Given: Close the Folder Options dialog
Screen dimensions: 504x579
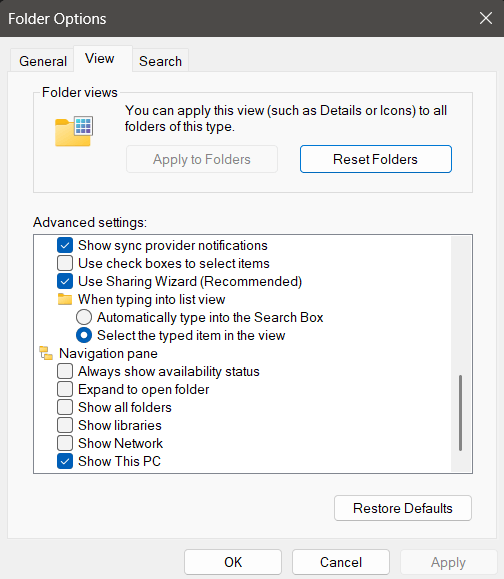Looking at the screenshot, I should 486,18.
